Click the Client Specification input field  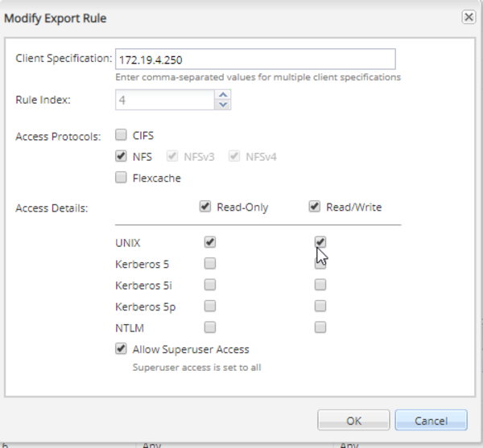[255, 60]
